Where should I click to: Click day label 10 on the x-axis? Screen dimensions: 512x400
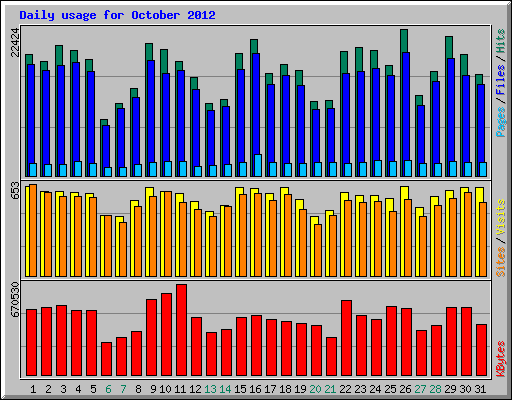coord(165,389)
